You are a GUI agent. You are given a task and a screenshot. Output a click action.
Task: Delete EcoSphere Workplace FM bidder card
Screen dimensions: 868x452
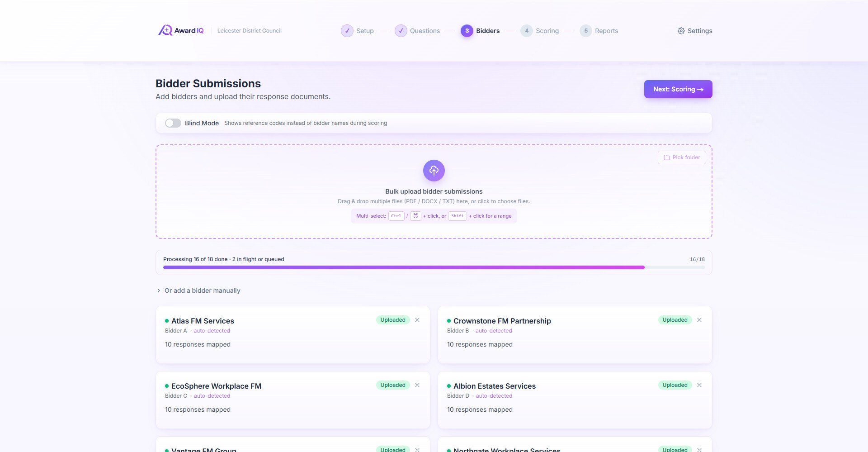pyautogui.click(x=417, y=385)
